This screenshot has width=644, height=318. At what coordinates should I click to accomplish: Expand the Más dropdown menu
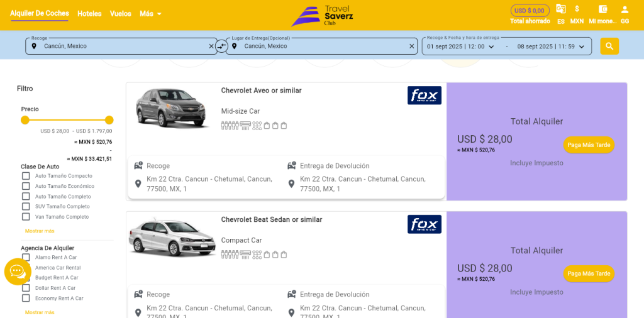pyautogui.click(x=151, y=14)
